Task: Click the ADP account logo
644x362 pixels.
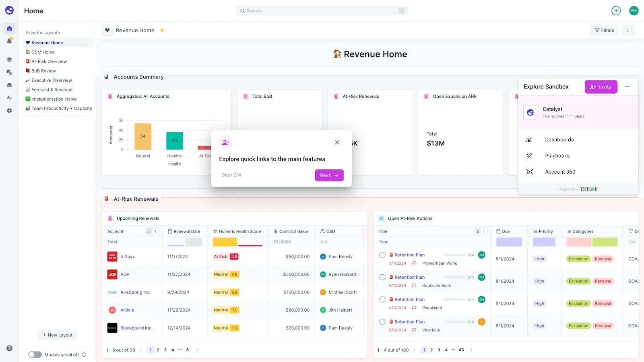Action: pos(112,274)
